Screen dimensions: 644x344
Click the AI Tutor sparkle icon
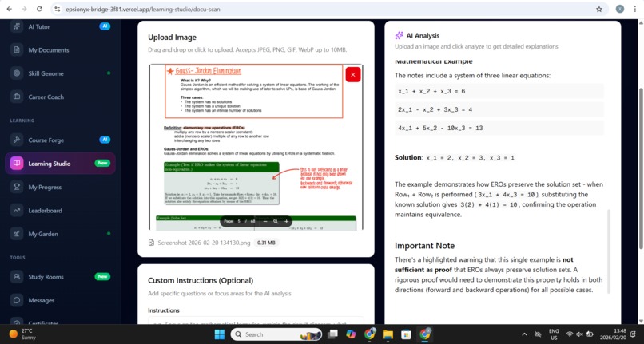(17, 26)
